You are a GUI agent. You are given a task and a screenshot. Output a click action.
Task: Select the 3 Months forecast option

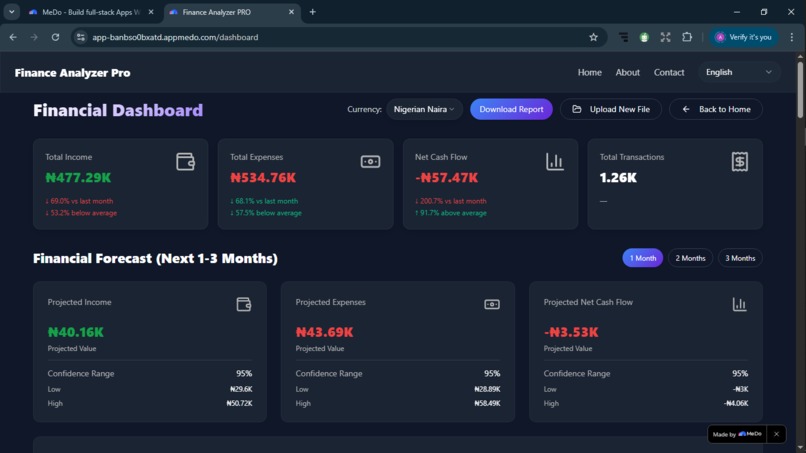coord(740,258)
